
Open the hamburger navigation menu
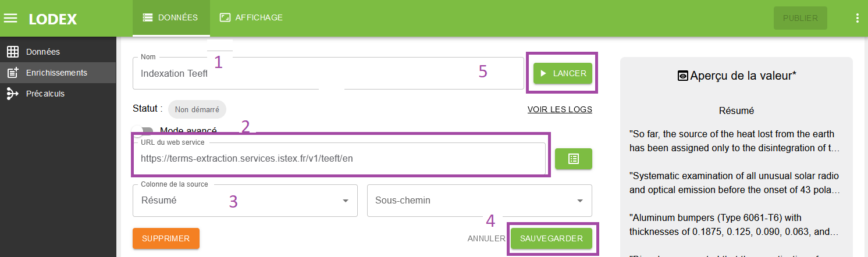pos(10,18)
